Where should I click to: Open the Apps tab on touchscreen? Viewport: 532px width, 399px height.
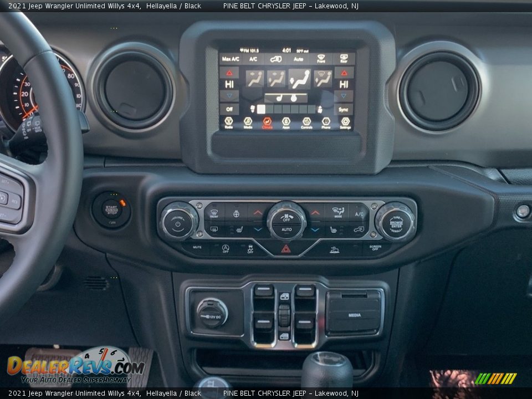(x=287, y=122)
